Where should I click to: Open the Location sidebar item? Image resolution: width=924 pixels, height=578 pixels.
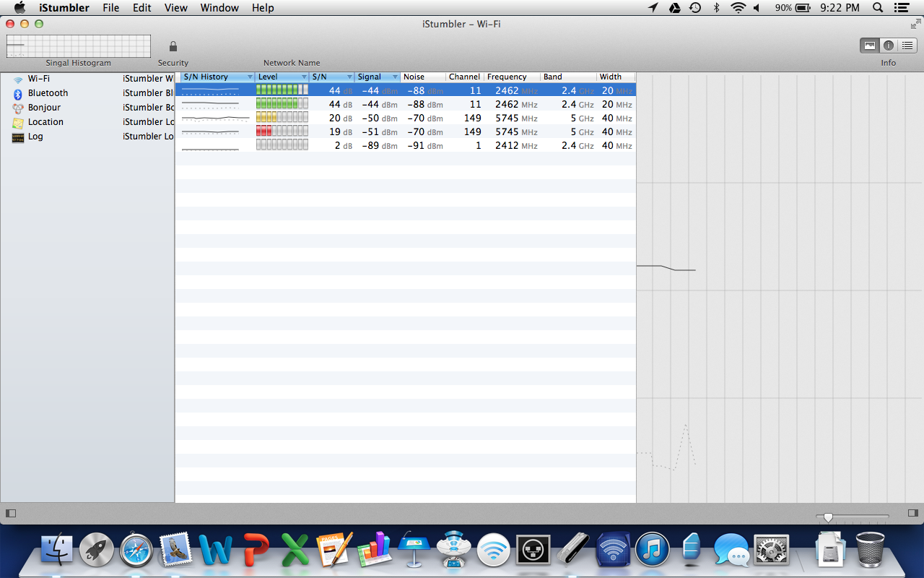(x=45, y=122)
